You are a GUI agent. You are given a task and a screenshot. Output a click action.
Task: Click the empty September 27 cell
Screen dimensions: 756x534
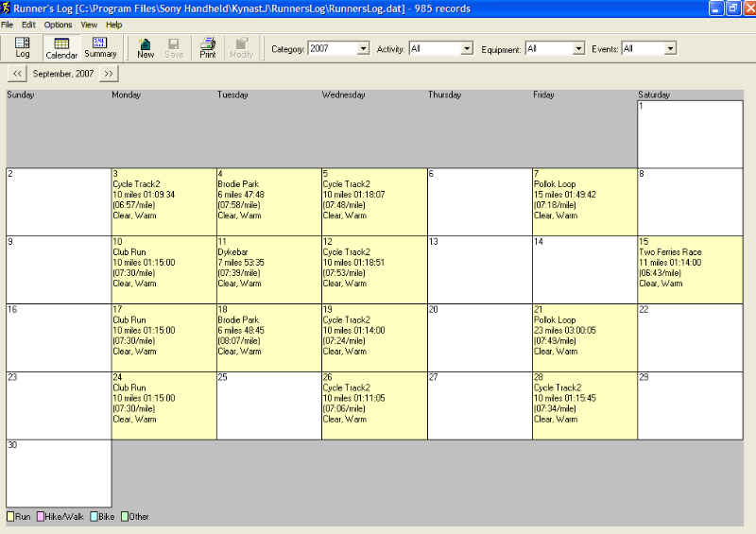point(480,405)
